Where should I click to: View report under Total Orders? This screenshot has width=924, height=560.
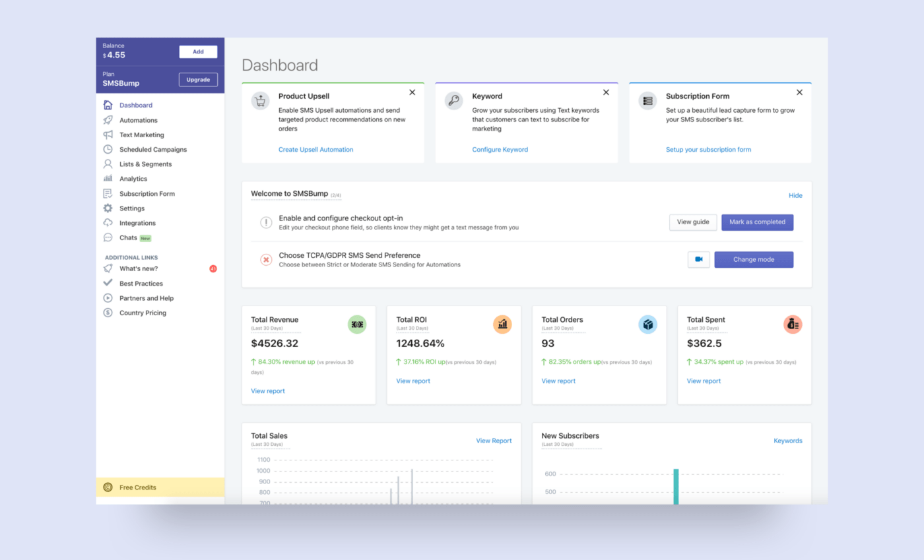coord(558,381)
